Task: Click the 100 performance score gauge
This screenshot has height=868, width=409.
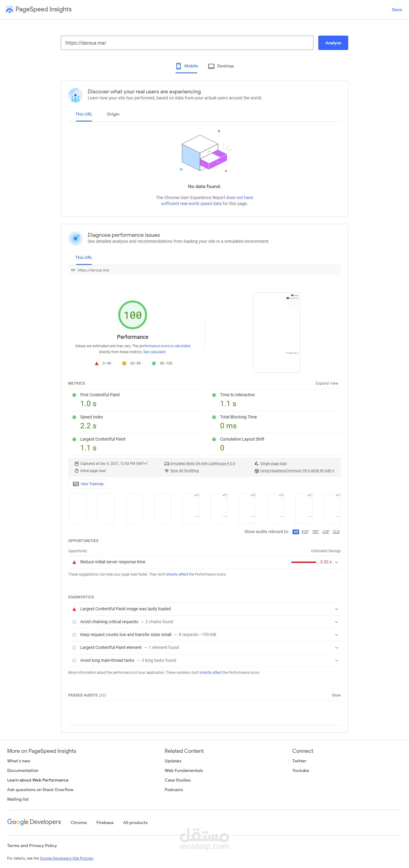Action: pos(133,315)
